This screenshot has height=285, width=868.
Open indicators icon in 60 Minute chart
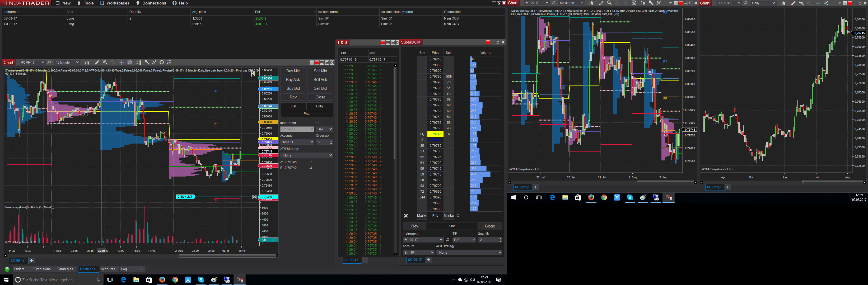coord(659,3)
